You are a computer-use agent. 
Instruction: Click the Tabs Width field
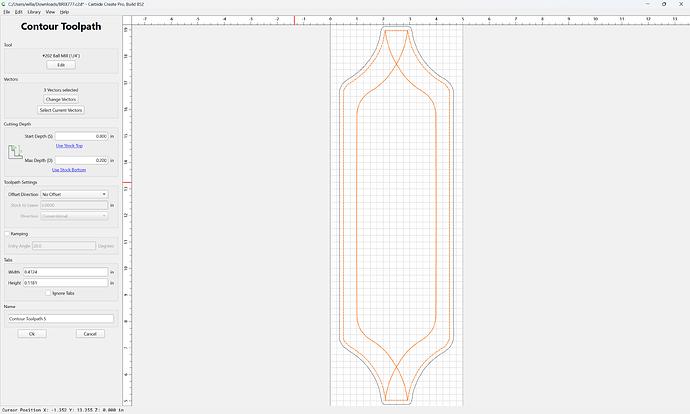pos(66,272)
